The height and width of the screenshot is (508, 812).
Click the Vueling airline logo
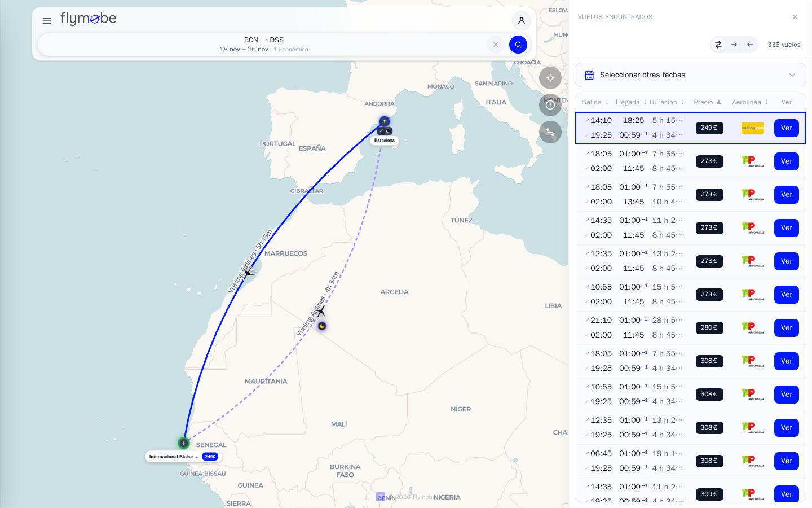coord(753,128)
